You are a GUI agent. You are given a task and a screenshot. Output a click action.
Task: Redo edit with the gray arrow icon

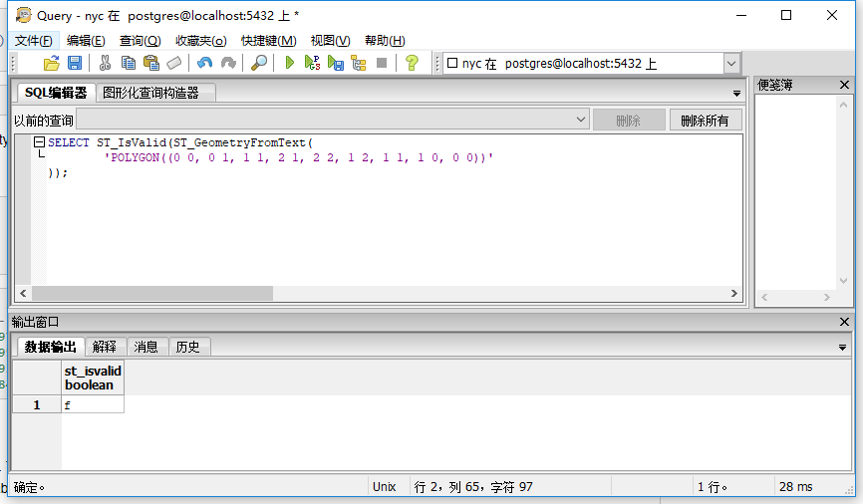(228, 64)
